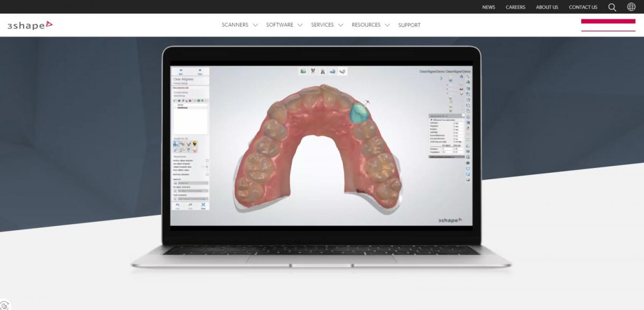This screenshot has width=644, height=310.
Task: Open the Contact Us link
Action: (x=583, y=7)
